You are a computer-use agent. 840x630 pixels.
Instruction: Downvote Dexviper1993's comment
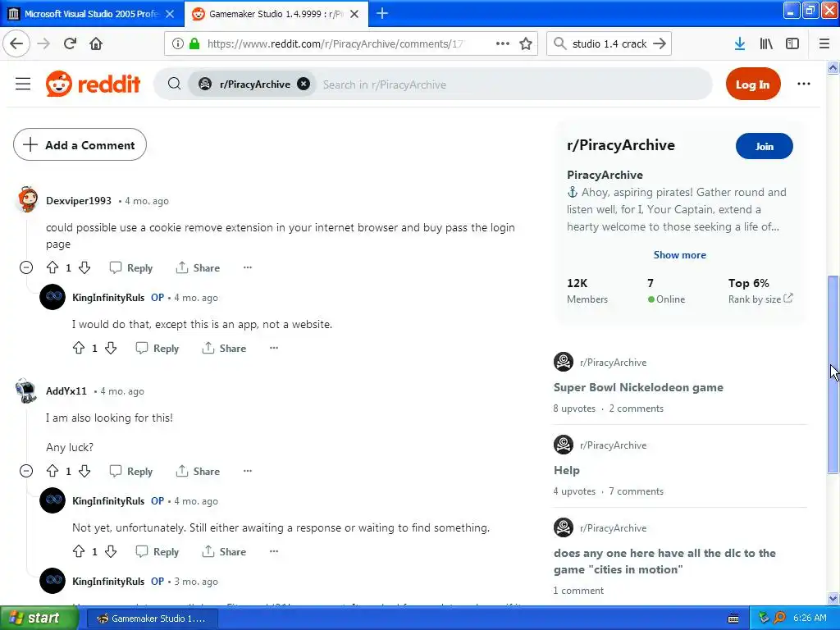tap(84, 267)
